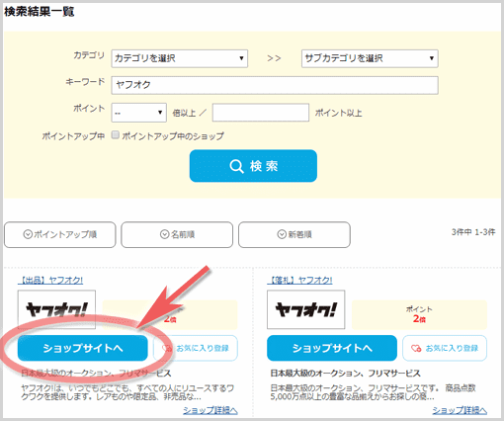The height and width of the screenshot is (421, 504).
Task: Click the 3件中 1-3件 result count text
Action: point(473,232)
